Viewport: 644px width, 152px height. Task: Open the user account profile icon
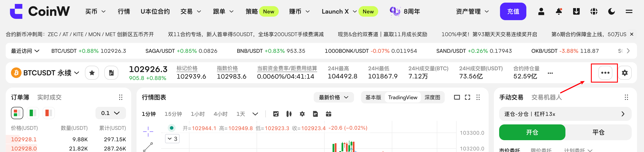541,11
